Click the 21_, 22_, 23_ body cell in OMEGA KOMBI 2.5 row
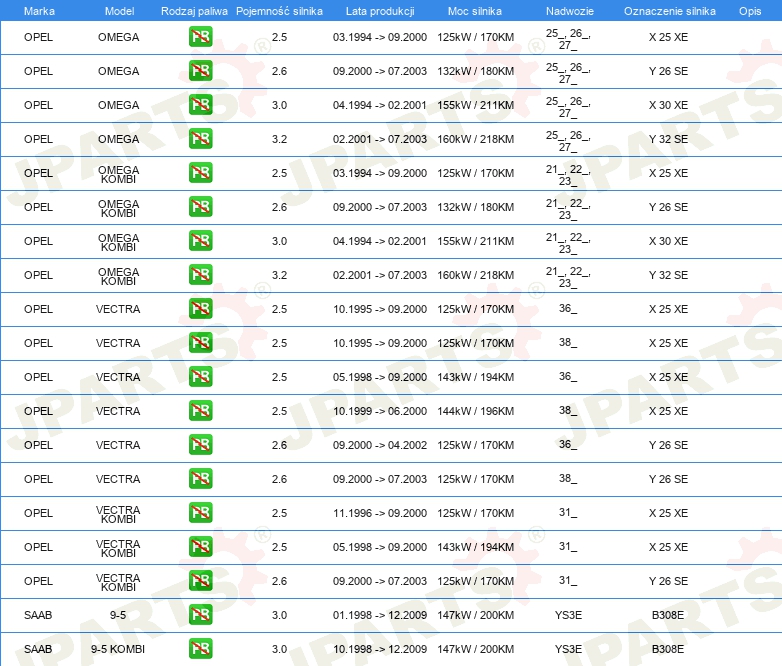 pos(568,175)
